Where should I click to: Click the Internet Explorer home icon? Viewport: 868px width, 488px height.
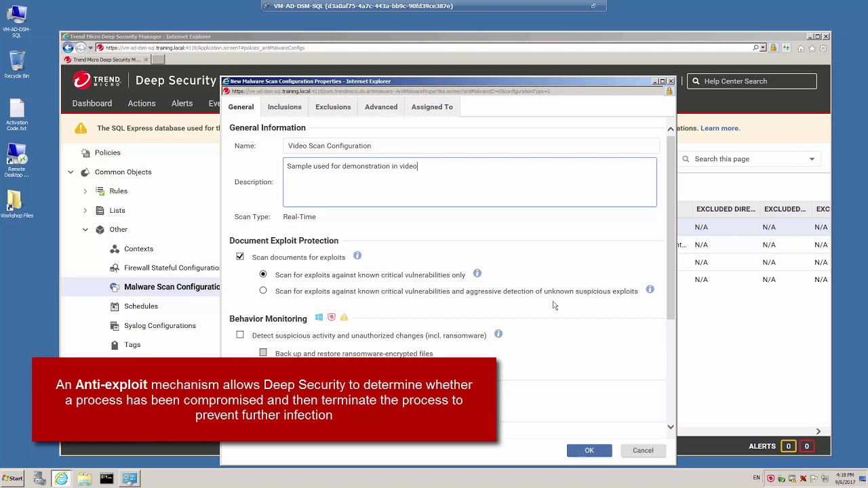point(801,48)
